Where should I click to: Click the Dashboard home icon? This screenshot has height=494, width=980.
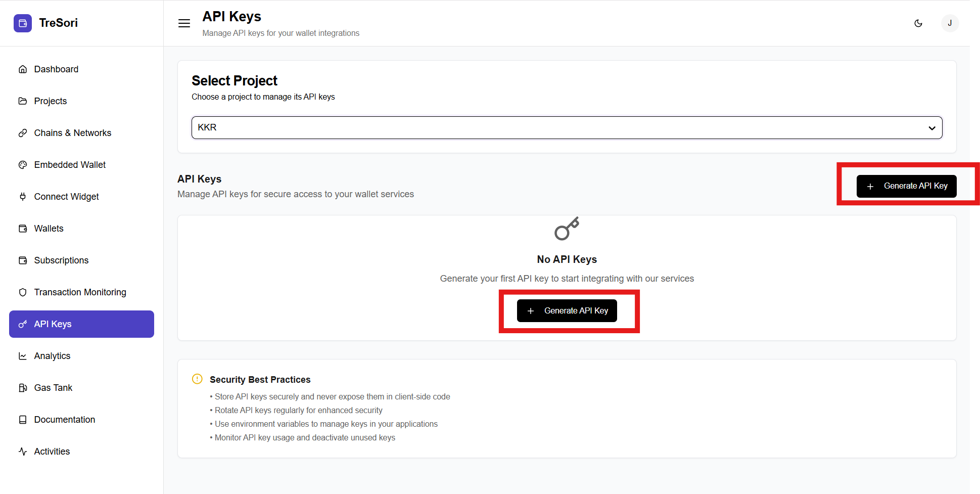coord(23,69)
